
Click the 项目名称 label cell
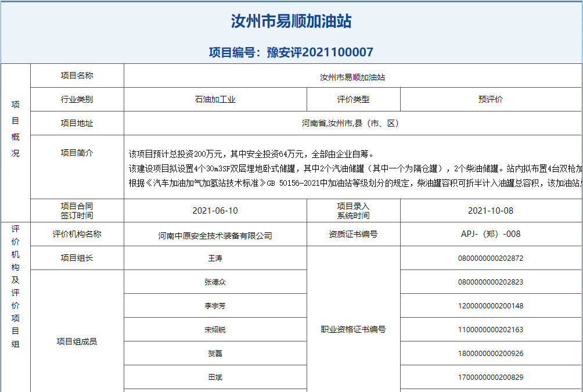[x=77, y=75]
